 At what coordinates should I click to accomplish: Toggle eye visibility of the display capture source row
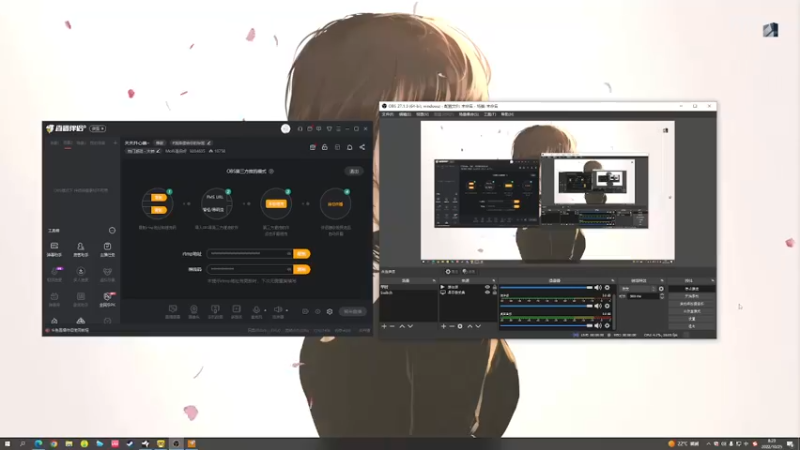coord(487,292)
